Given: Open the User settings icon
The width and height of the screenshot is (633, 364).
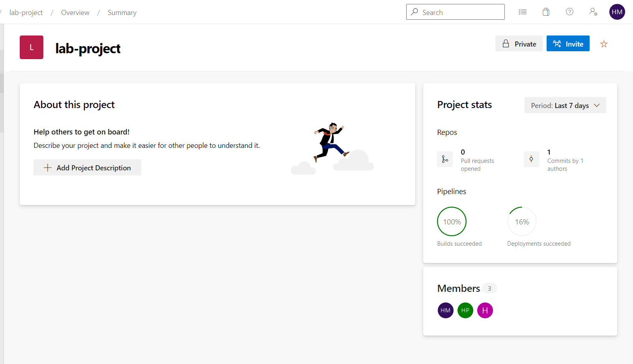Looking at the screenshot, I should (x=593, y=12).
